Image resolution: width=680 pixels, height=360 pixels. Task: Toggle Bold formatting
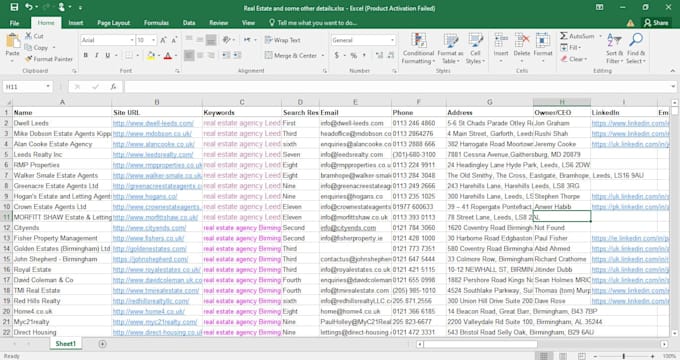tap(85, 55)
